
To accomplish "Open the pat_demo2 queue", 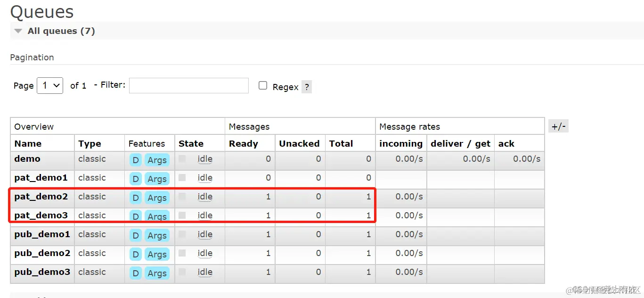I will (41, 197).
